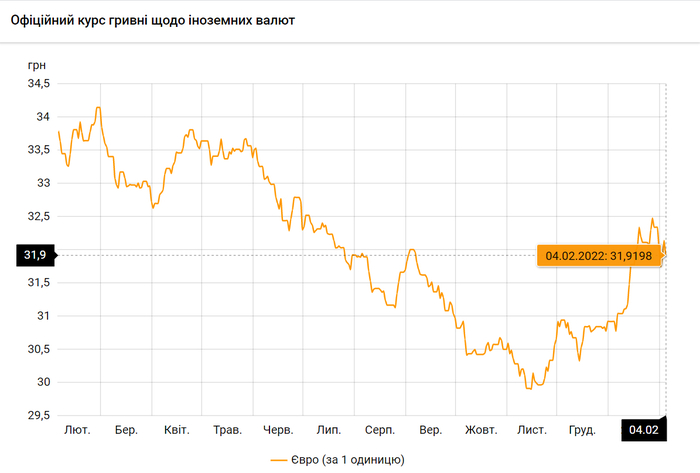
Task: Select the Трав. month label on x-axis
Action: coord(227,430)
